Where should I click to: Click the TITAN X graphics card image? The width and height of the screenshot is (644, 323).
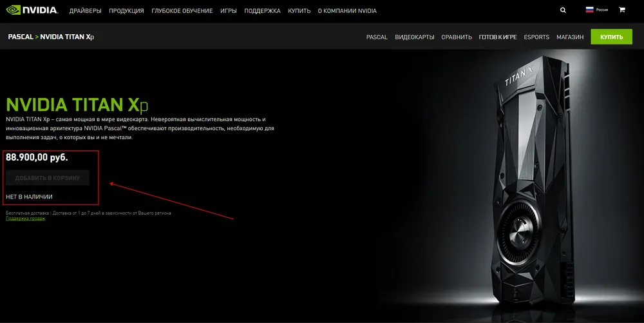pos(534,181)
